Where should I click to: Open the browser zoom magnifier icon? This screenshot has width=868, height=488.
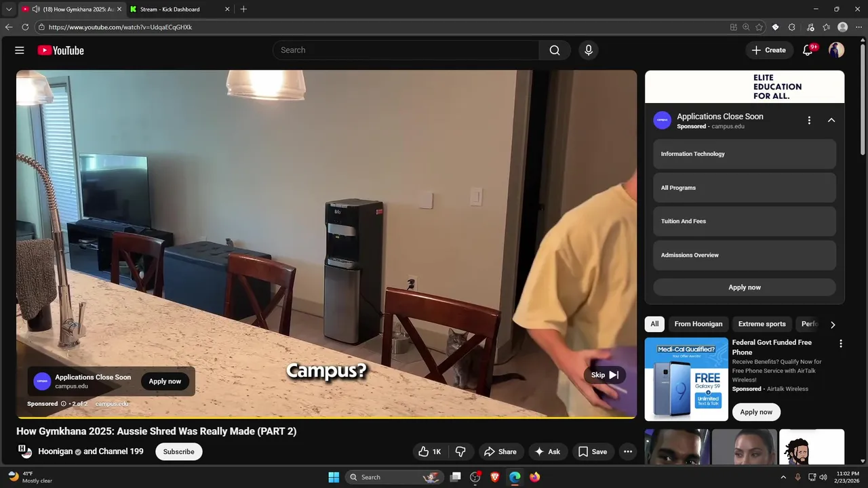point(746,27)
